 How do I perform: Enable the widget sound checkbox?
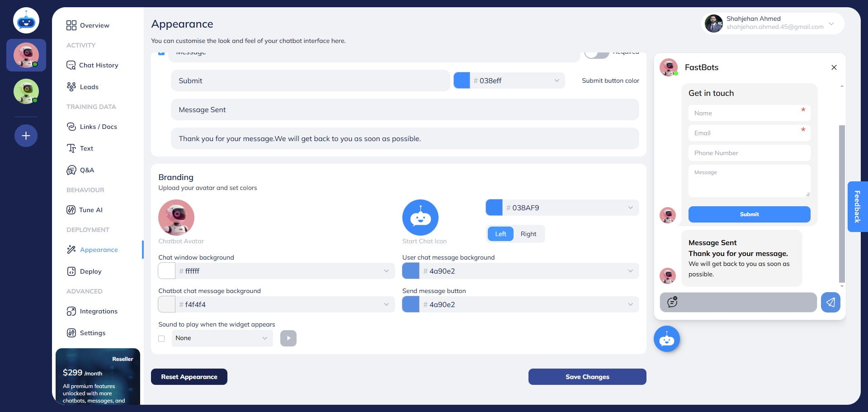161,338
